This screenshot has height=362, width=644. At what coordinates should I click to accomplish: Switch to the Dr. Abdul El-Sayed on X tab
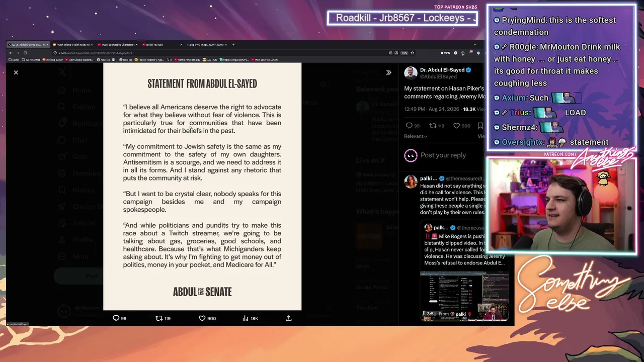(x=28, y=45)
